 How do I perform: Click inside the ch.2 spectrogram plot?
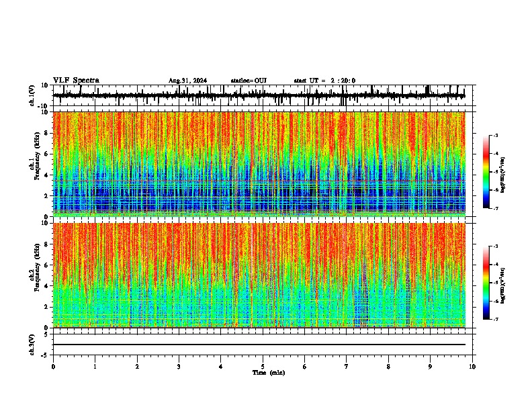coord(259,275)
